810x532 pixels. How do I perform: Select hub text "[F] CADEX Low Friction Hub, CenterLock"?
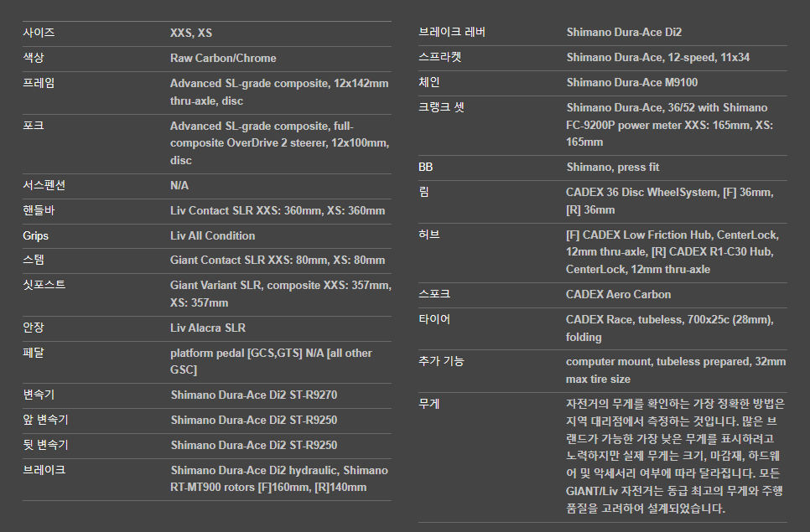point(672,235)
